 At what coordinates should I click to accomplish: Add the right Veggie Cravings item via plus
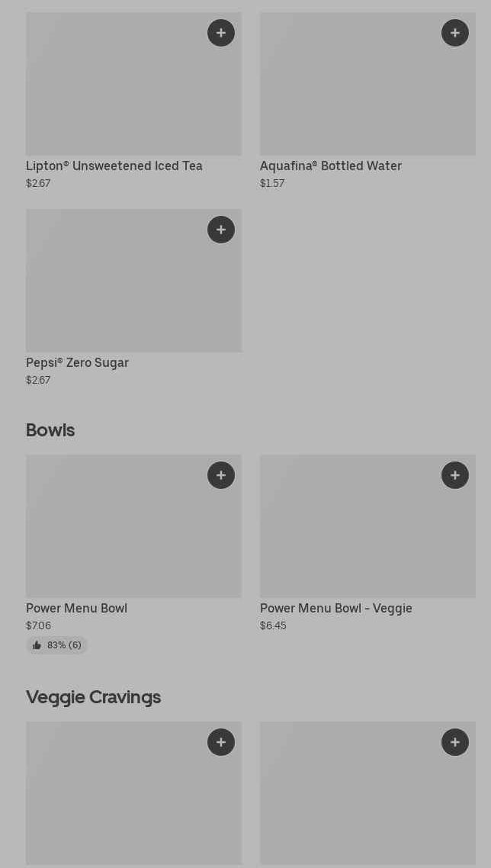(455, 742)
